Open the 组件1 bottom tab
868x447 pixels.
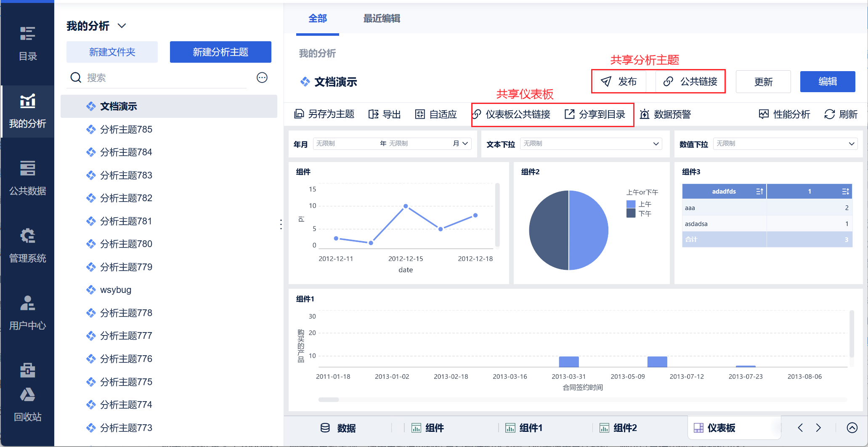[524, 428]
